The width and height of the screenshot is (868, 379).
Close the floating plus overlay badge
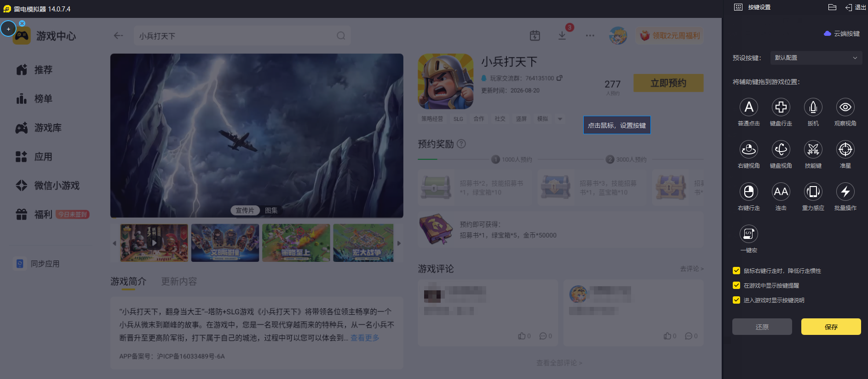(x=22, y=23)
